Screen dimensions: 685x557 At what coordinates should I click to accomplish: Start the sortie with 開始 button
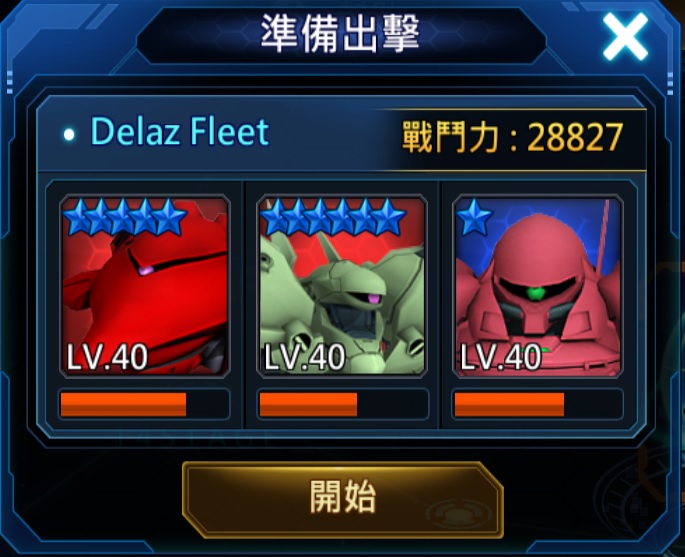click(343, 499)
